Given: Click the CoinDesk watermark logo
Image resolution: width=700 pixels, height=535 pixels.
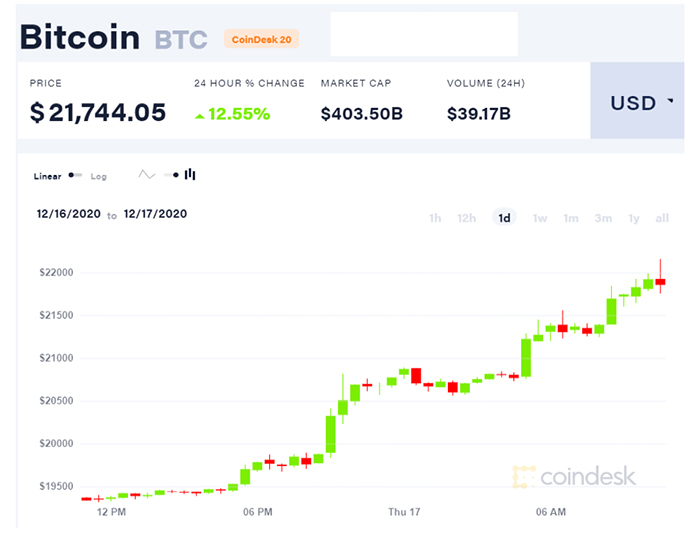Looking at the screenshot, I should pyautogui.click(x=574, y=476).
